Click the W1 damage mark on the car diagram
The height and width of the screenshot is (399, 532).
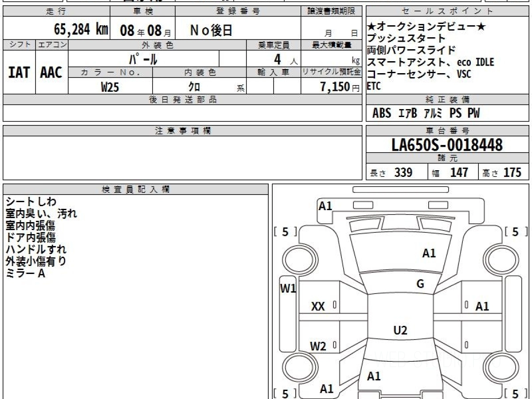(288, 289)
